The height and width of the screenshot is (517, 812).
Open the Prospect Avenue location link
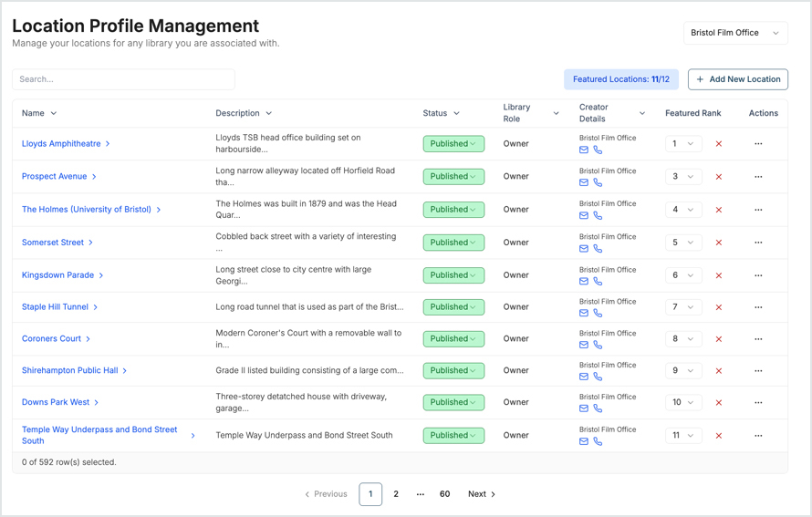[x=55, y=177]
